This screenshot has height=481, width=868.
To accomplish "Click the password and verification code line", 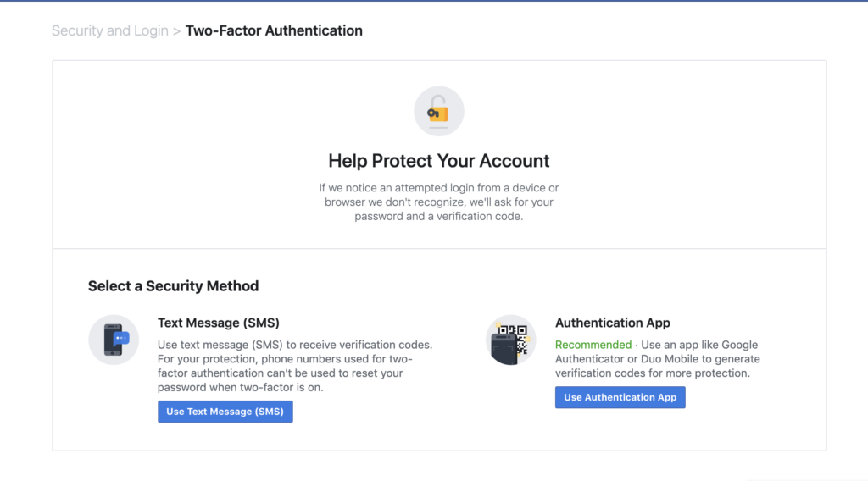I will [x=438, y=216].
